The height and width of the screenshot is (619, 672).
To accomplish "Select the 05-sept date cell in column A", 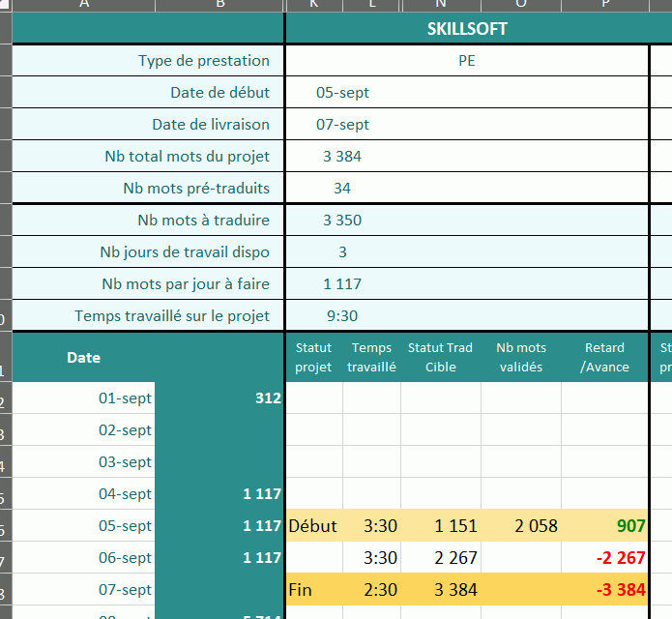I will click(x=83, y=525).
